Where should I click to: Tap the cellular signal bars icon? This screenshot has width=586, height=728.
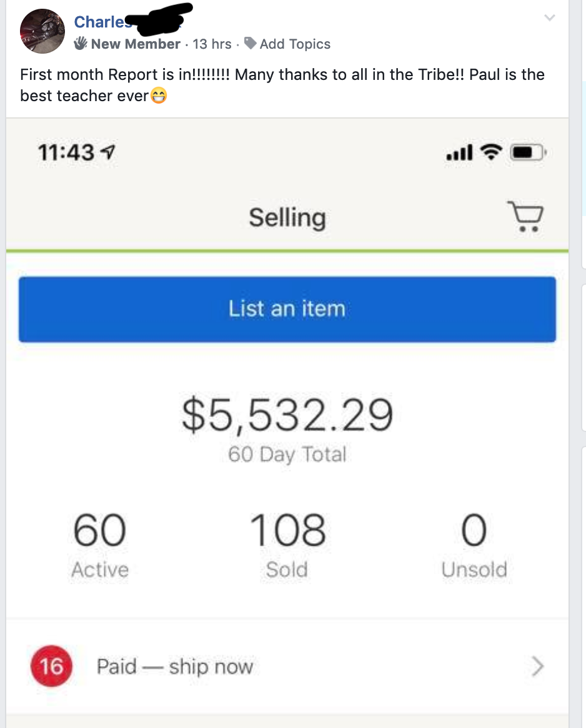(x=459, y=152)
